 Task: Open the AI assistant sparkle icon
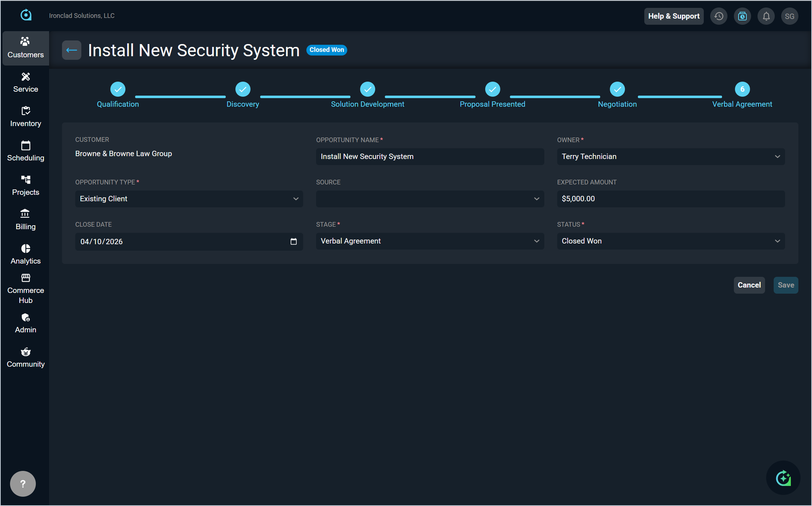coord(783,478)
